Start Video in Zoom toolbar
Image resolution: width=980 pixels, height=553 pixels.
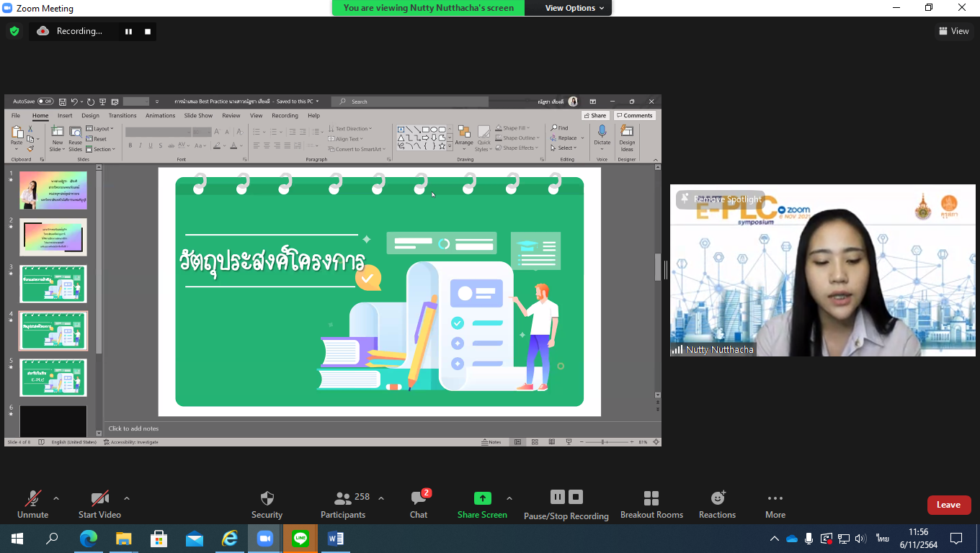point(99,504)
